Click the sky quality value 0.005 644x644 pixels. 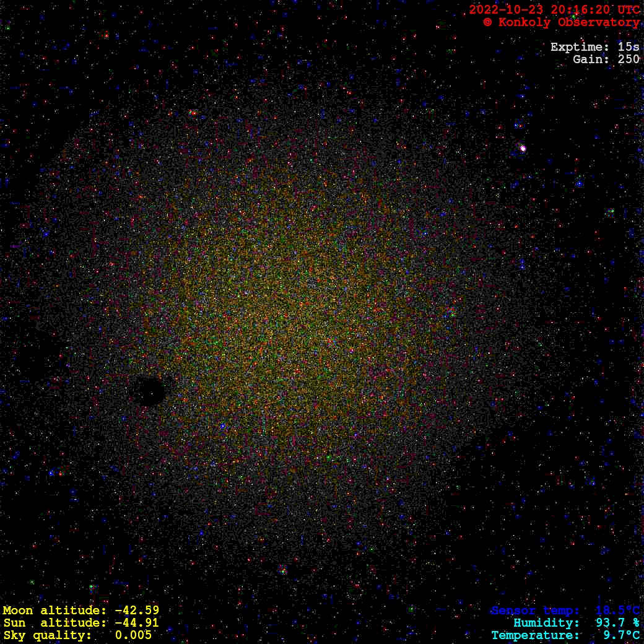click(x=133, y=635)
